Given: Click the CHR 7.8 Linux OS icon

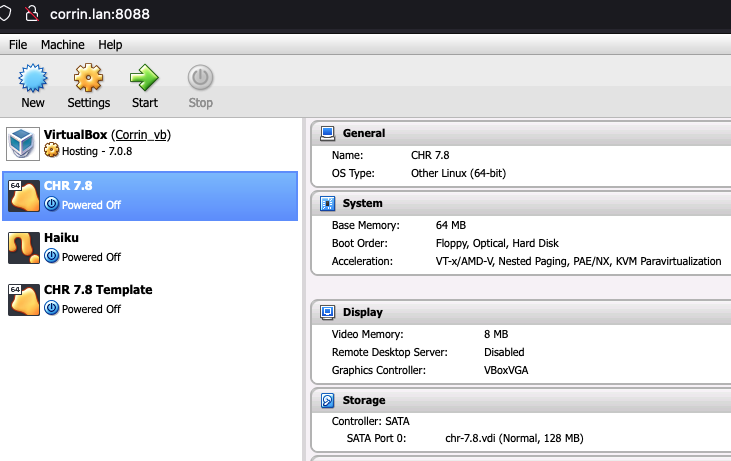Looking at the screenshot, I should [24, 196].
